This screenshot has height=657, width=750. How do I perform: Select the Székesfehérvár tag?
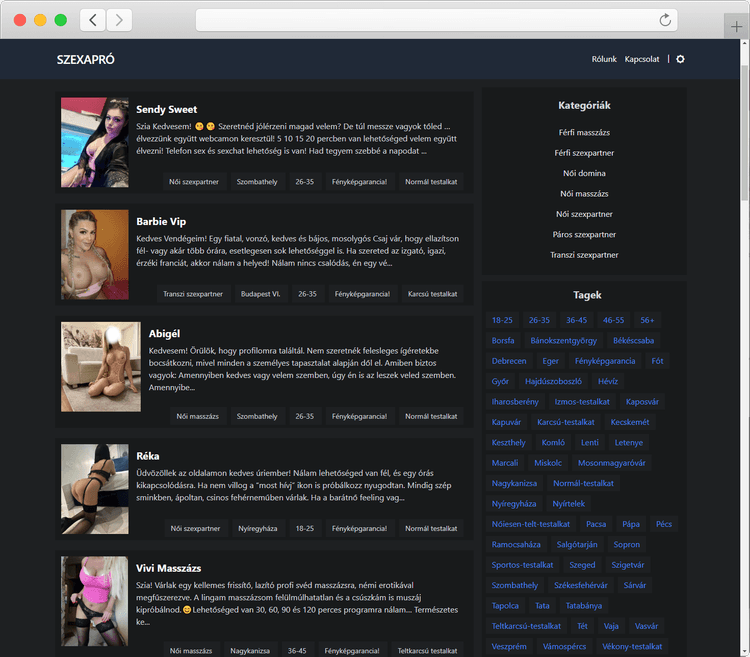point(581,585)
